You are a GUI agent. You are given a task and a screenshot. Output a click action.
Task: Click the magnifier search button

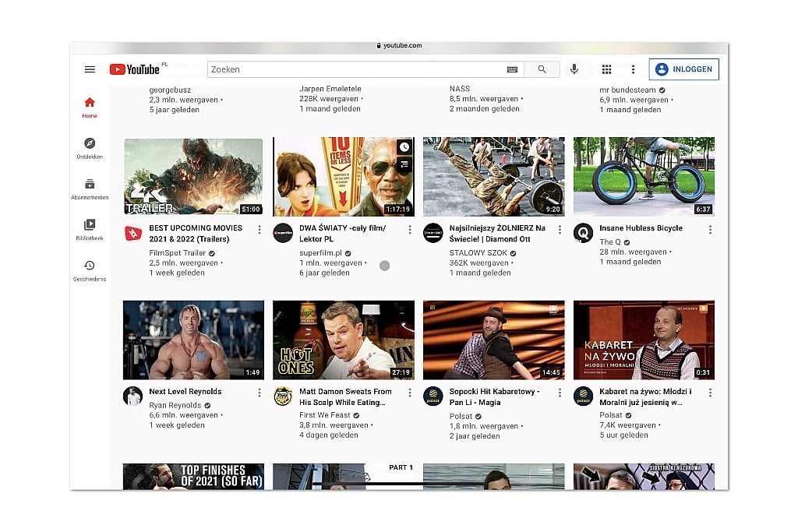[x=542, y=69]
